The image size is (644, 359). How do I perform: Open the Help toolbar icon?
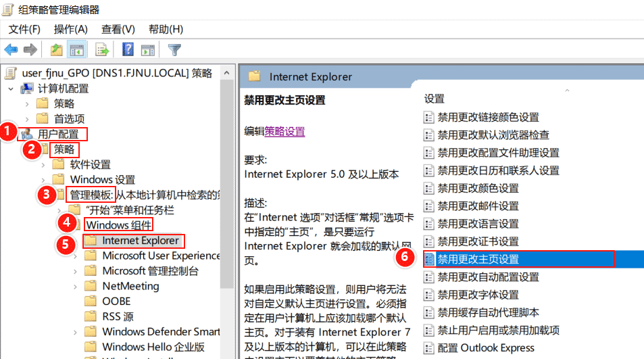[x=128, y=50]
